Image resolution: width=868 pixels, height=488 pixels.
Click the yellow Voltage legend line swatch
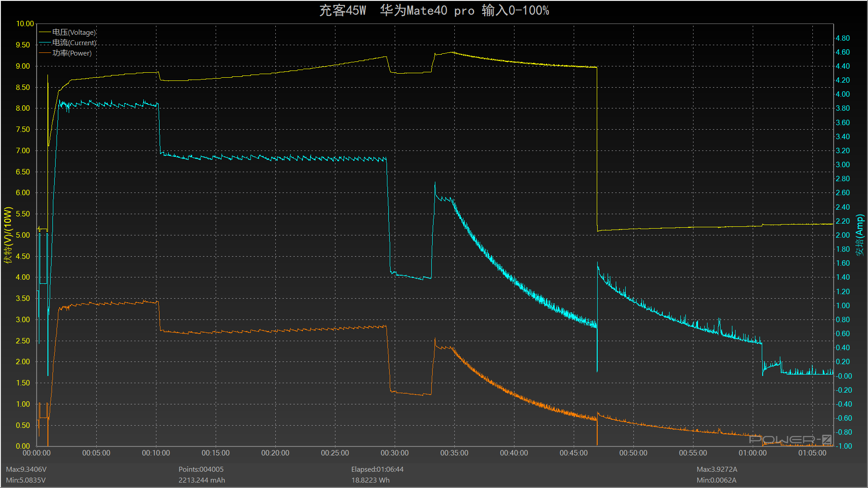pos(45,33)
